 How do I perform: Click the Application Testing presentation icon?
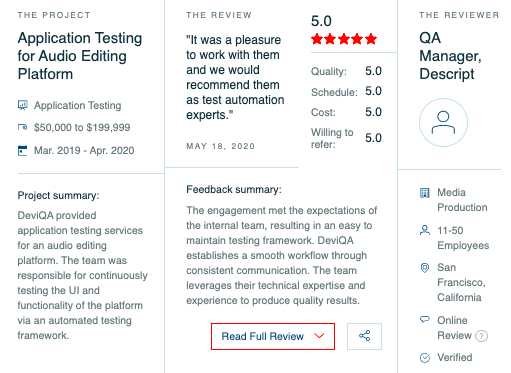pyautogui.click(x=22, y=105)
